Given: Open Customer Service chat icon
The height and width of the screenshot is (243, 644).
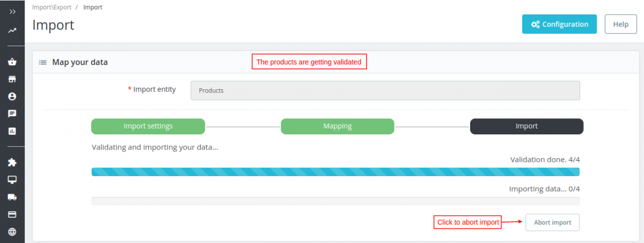Looking at the screenshot, I should coord(12,113).
